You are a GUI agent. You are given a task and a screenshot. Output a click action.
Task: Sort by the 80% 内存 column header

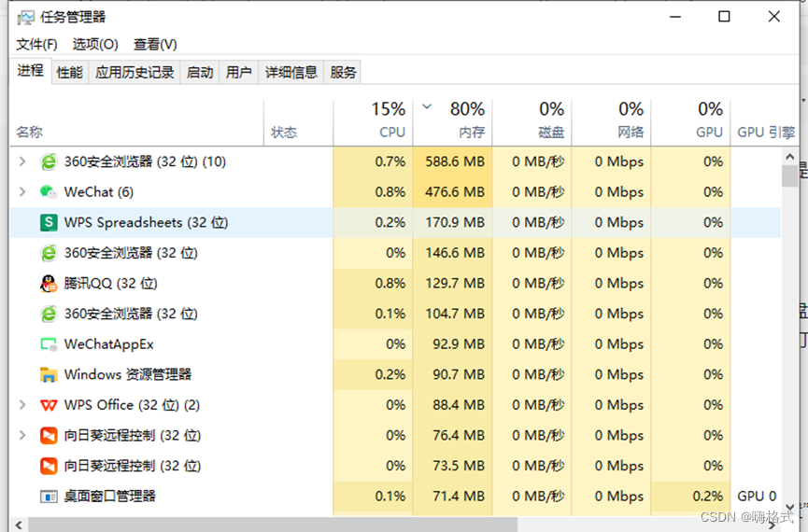coord(452,122)
